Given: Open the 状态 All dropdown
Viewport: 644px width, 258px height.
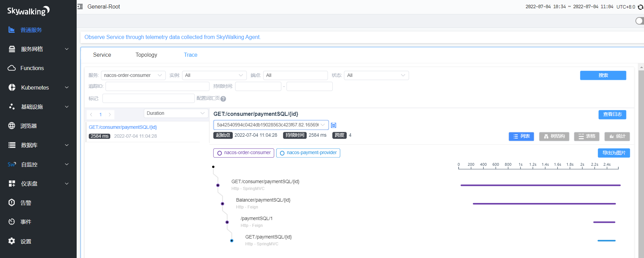Looking at the screenshot, I should pyautogui.click(x=376, y=75).
